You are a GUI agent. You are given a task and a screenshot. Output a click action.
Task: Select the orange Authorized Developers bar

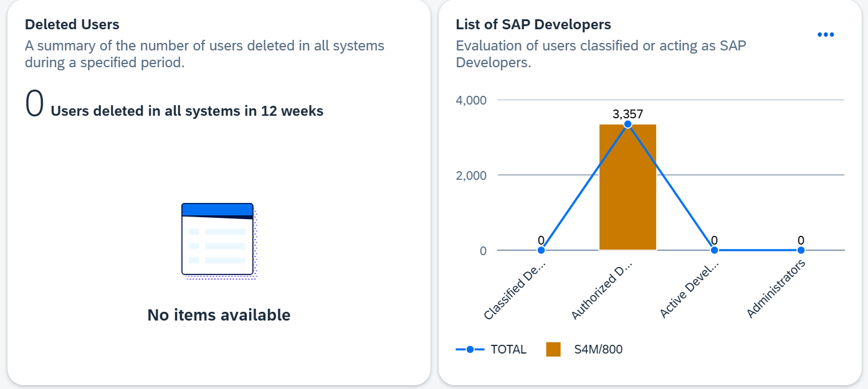[x=627, y=199]
